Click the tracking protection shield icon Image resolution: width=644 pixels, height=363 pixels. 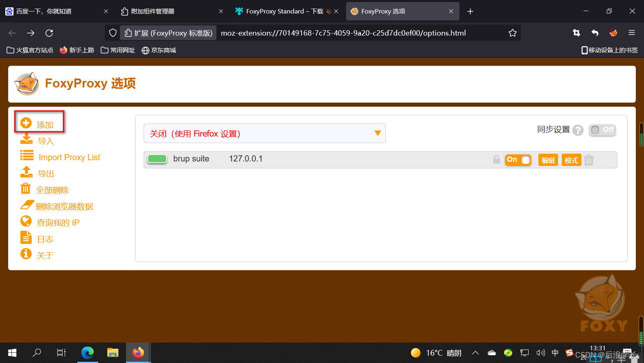[113, 33]
